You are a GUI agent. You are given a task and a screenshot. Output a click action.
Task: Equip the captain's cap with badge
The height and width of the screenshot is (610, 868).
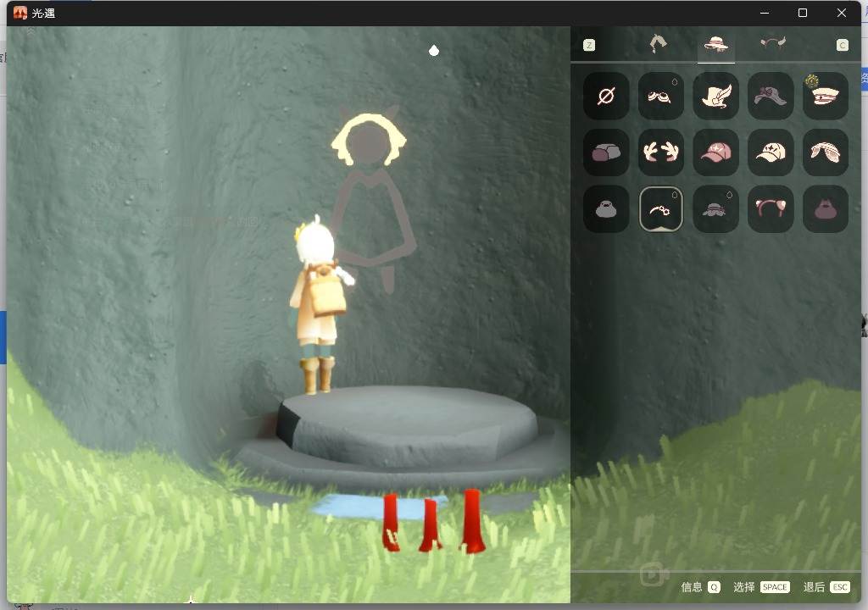click(x=825, y=96)
